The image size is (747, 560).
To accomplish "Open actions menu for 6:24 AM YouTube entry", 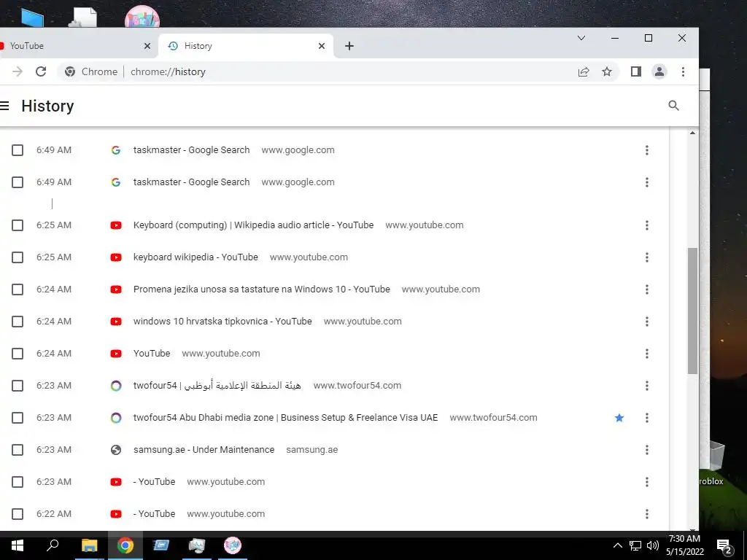I will click(646, 354).
